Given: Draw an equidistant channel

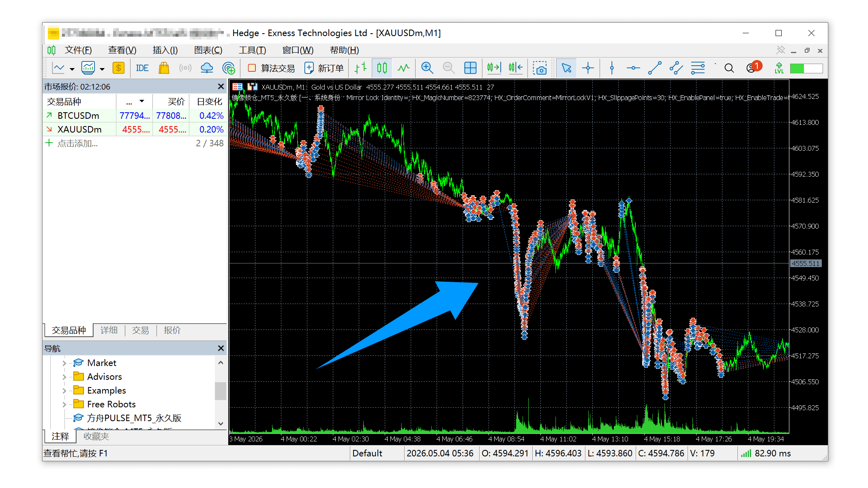Looking at the screenshot, I should 676,68.
